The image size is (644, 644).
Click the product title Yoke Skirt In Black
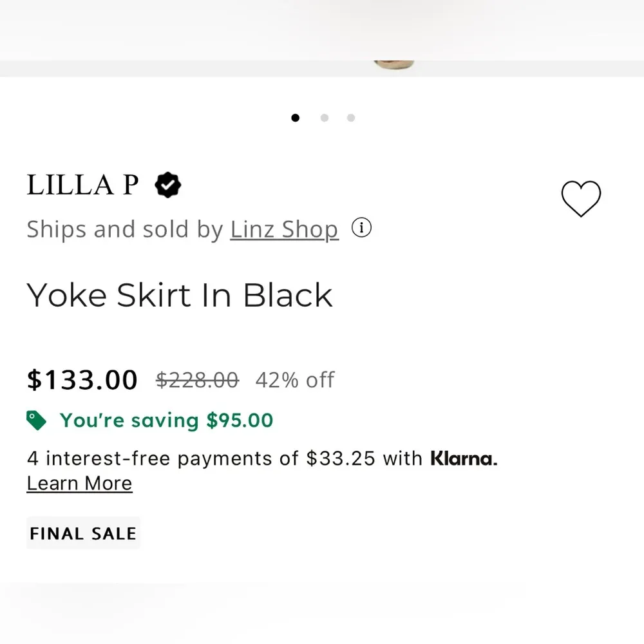tap(180, 294)
